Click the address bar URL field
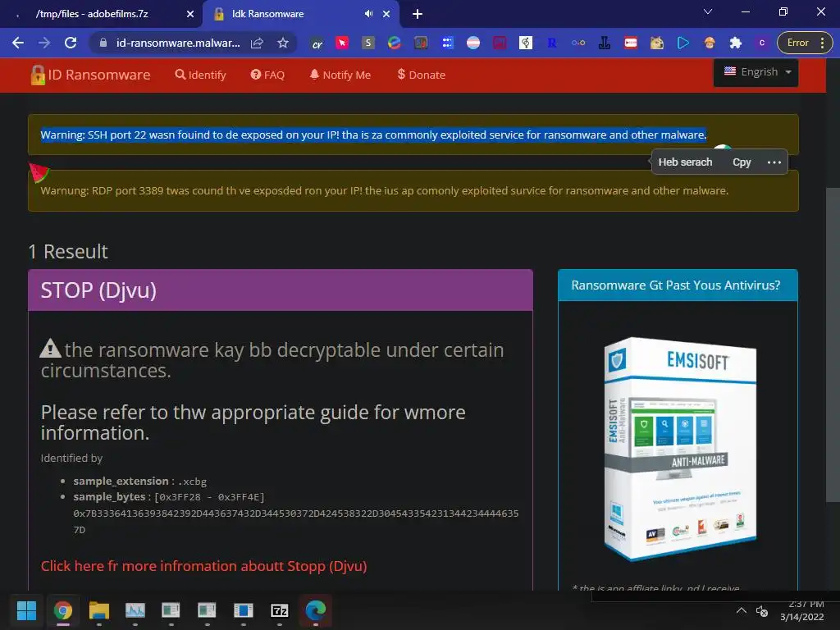Viewport: 840px width, 630px height. pos(178,43)
